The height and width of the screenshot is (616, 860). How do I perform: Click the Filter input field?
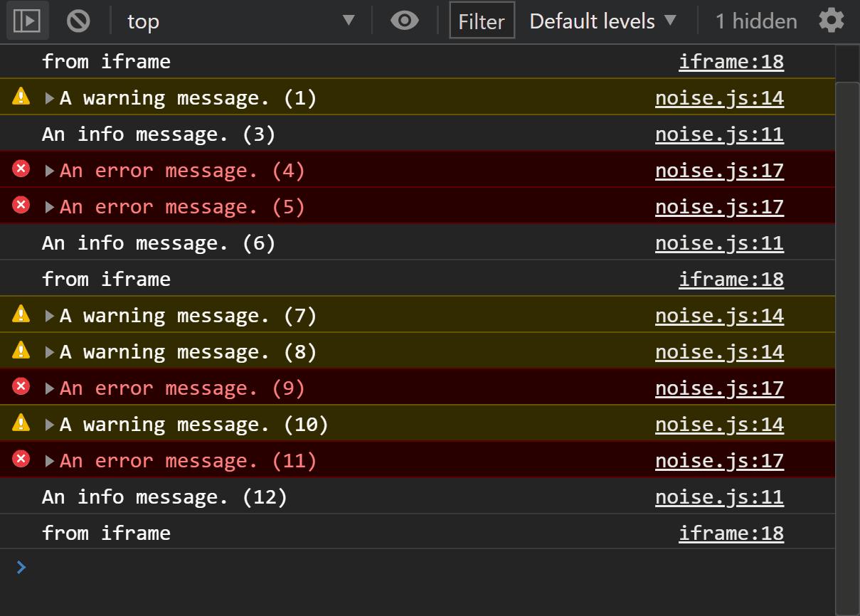pyautogui.click(x=481, y=21)
